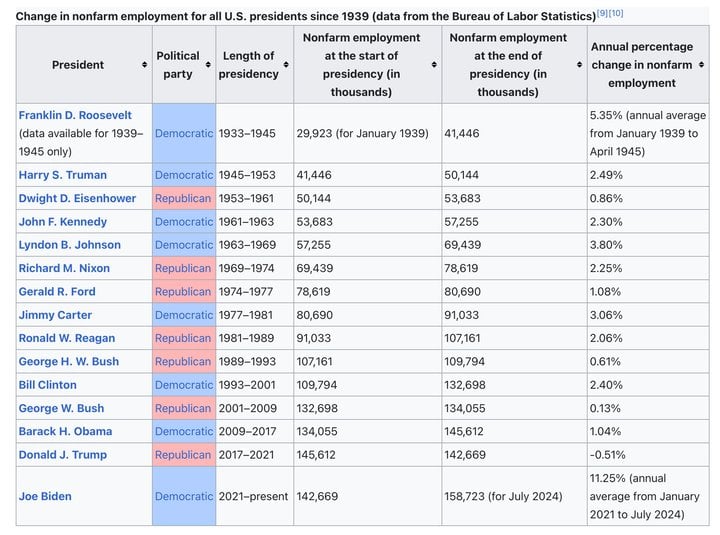Visit Lyndon B. Johnson link
The image size is (720, 535).
pos(69,245)
